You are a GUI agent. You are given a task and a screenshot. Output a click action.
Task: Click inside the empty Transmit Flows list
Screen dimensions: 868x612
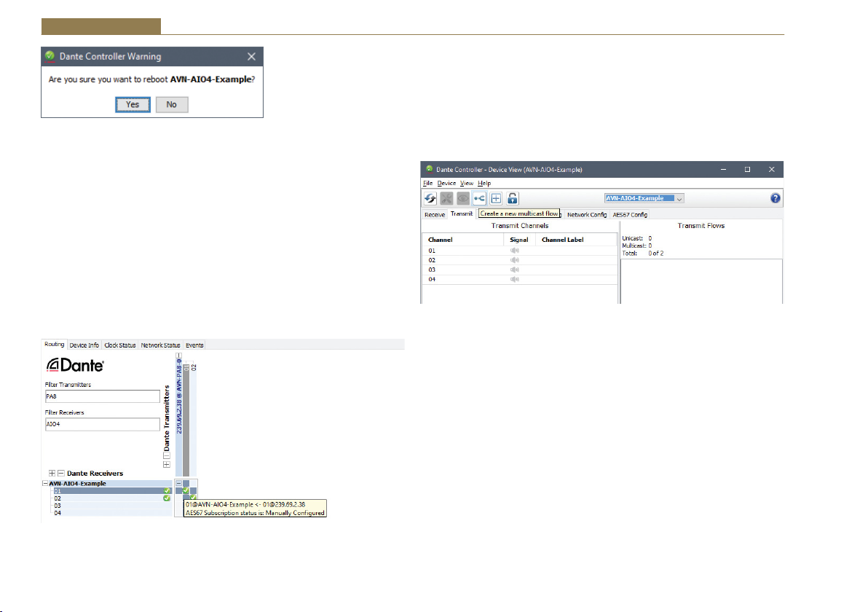tap(701, 280)
